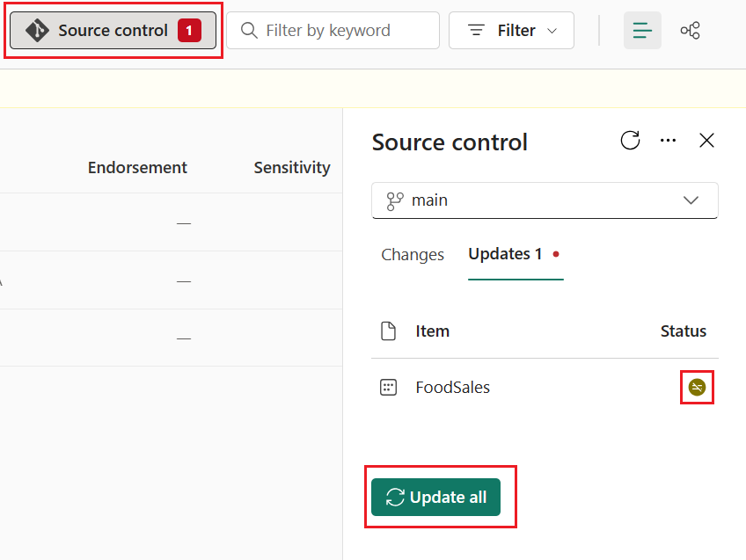Viewport: 746px width, 560px height.
Task: Switch to the list view icon
Action: [x=642, y=30]
